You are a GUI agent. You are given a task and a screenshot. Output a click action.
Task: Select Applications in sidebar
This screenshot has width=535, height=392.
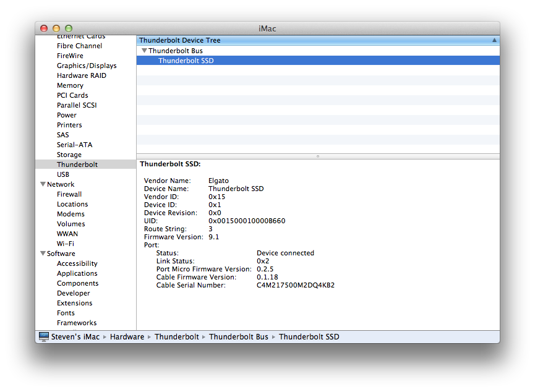click(x=77, y=273)
